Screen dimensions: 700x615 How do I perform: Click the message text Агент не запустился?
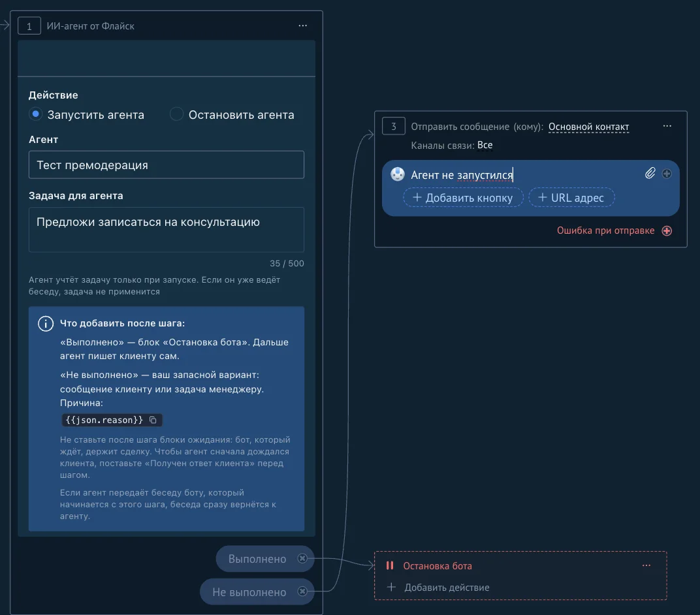[x=462, y=175]
